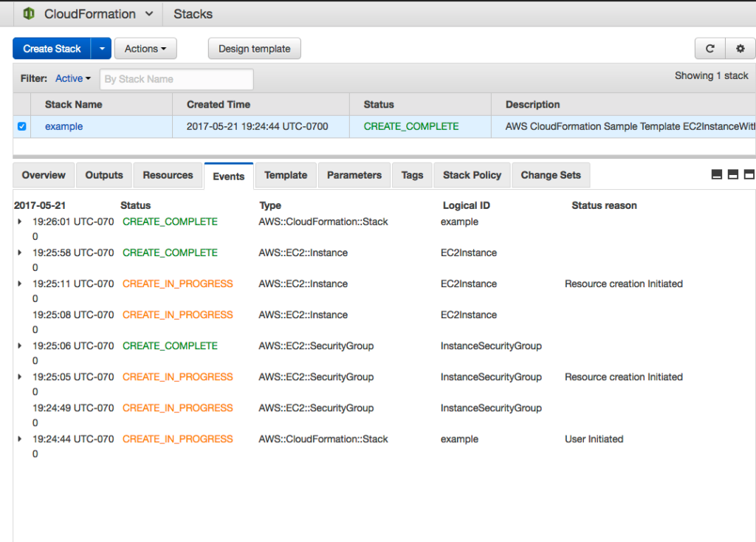The width and height of the screenshot is (756, 542).
Task: Expand the User Initiated stack event
Action: click(20, 438)
